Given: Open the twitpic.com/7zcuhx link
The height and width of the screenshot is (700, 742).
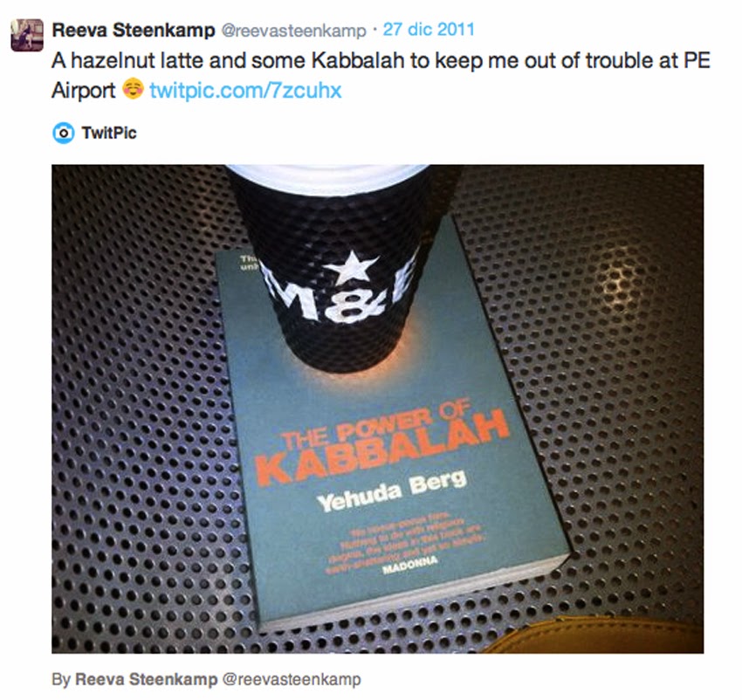Looking at the screenshot, I should click(245, 90).
